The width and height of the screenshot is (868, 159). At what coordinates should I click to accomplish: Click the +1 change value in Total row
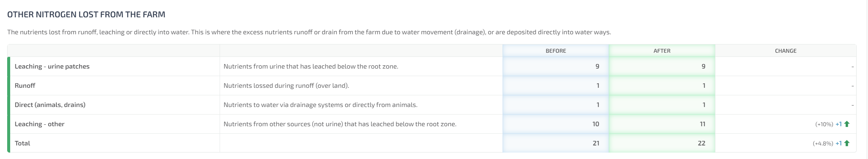coord(839,143)
